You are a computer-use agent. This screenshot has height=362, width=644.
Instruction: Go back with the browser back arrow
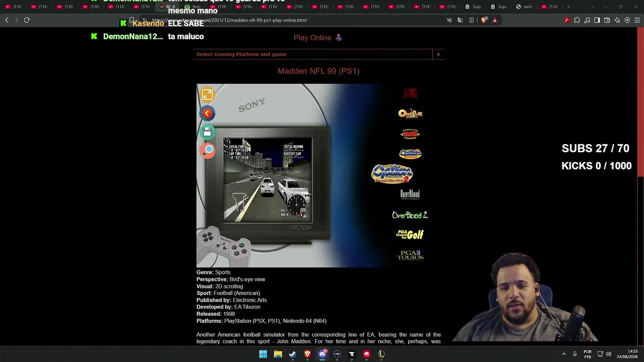pyautogui.click(x=7, y=20)
